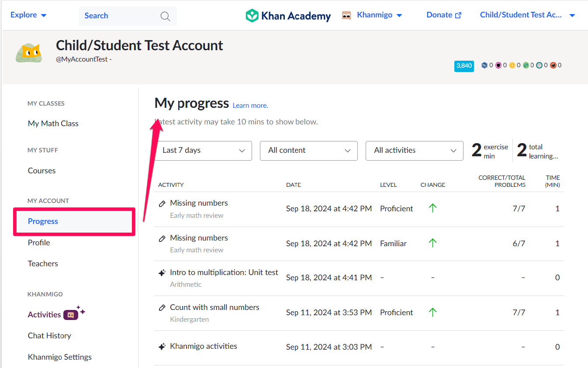
Task: Open the All content filter dropdown
Action: pyautogui.click(x=309, y=151)
